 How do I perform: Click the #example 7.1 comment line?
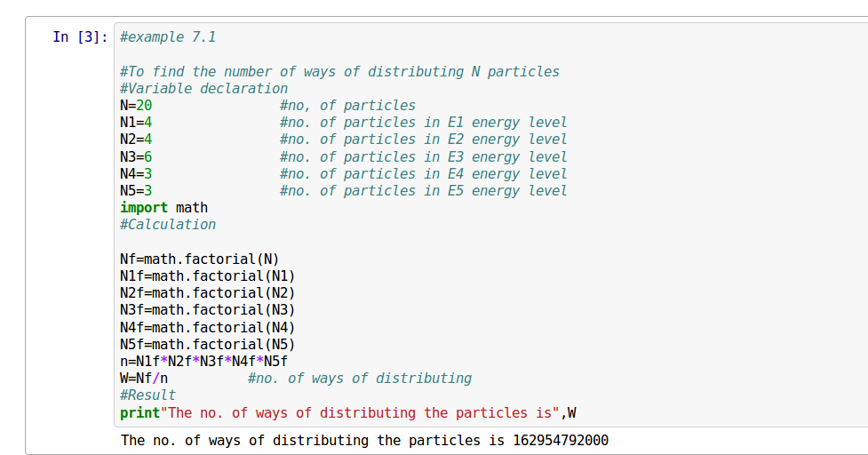point(168,37)
